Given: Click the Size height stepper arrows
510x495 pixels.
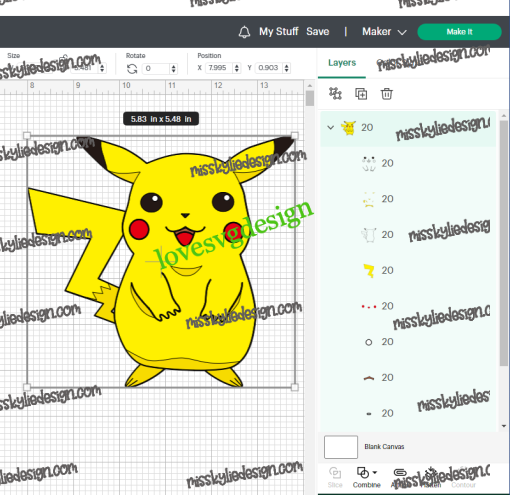Looking at the screenshot, I should click(x=102, y=68).
